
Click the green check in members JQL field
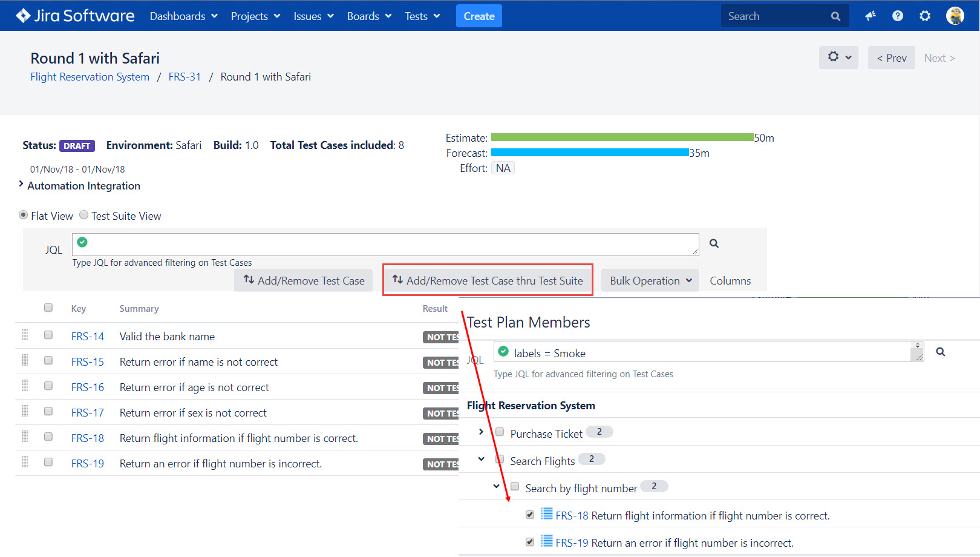pyautogui.click(x=503, y=351)
